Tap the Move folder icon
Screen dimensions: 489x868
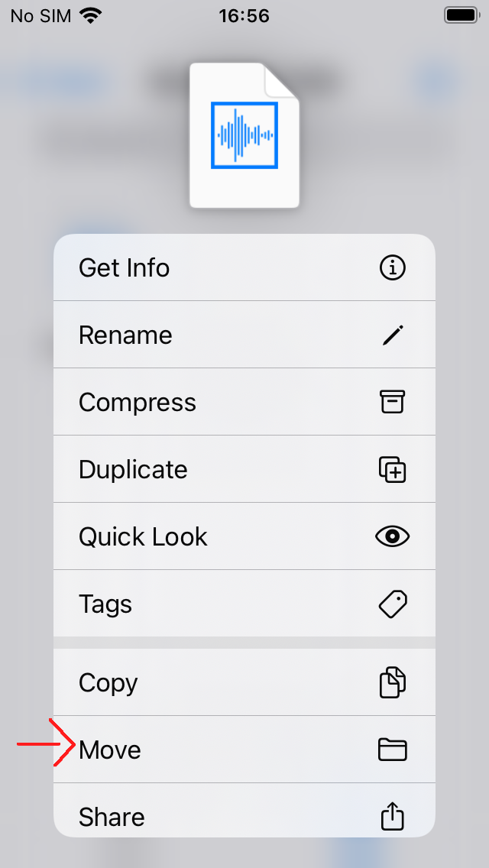[393, 750]
